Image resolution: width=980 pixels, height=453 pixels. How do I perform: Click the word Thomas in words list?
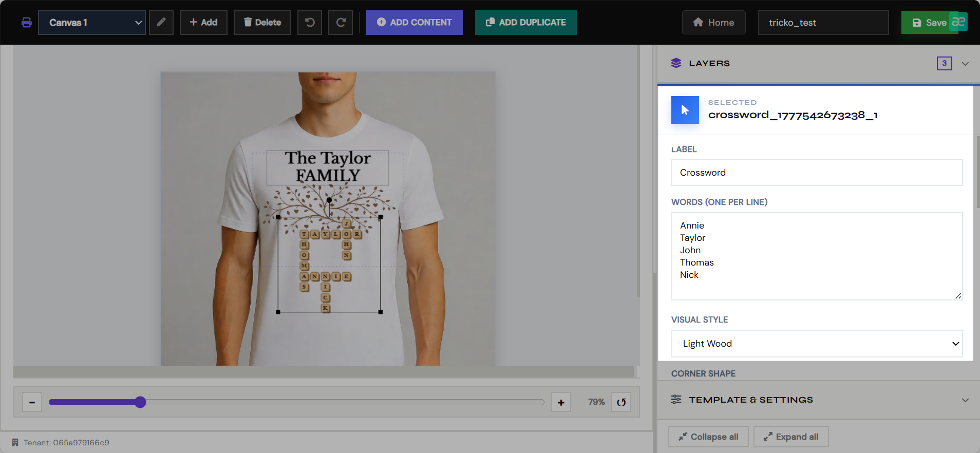(x=697, y=262)
